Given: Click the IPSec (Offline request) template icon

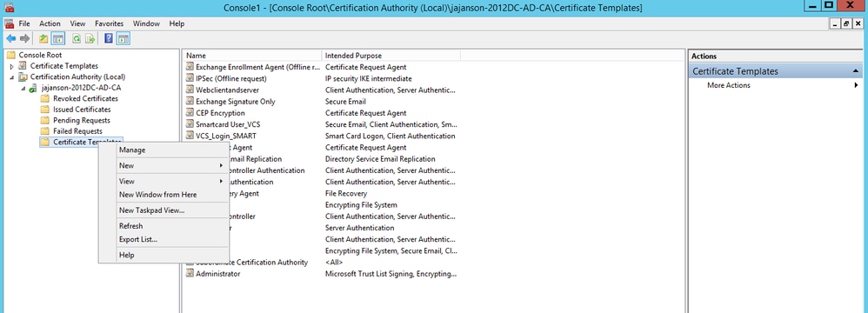Looking at the screenshot, I should [190, 78].
